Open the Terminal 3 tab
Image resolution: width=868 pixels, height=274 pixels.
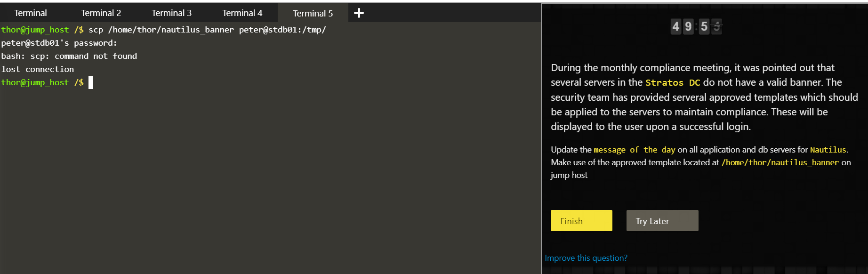(x=171, y=13)
